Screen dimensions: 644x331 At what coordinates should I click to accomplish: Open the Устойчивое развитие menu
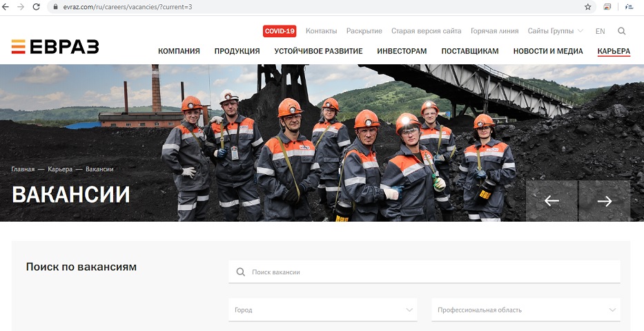[x=318, y=51]
